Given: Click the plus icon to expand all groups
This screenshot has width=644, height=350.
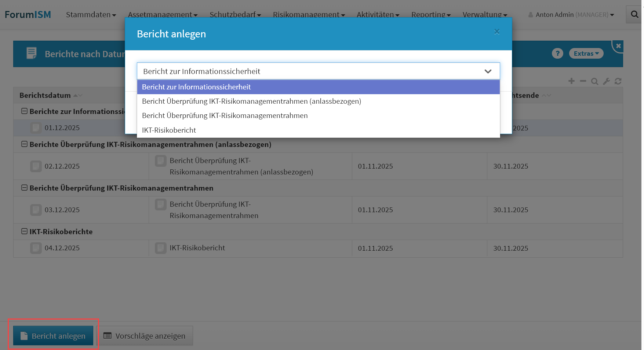Looking at the screenshot, I should click(571, 81).
